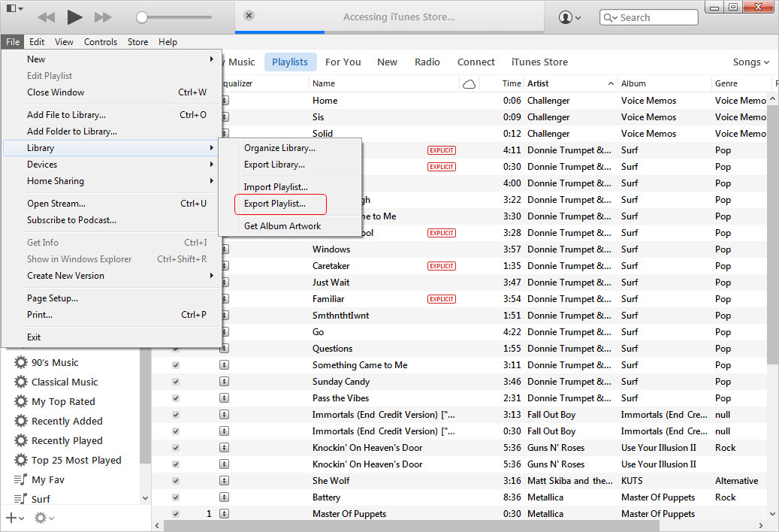
Task: Select the My Fav playlist
Action: click(48, 479)
